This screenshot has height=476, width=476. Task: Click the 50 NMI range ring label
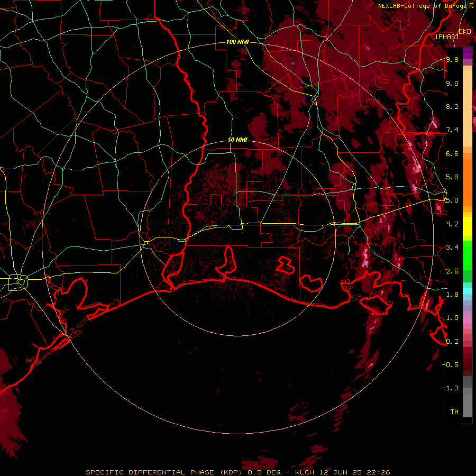pos(237,140)
